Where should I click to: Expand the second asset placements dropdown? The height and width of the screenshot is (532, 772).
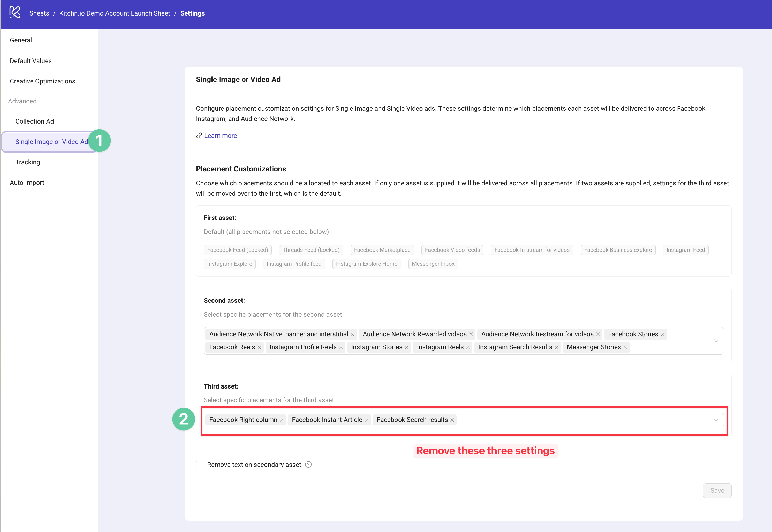[x=716, y=341]
